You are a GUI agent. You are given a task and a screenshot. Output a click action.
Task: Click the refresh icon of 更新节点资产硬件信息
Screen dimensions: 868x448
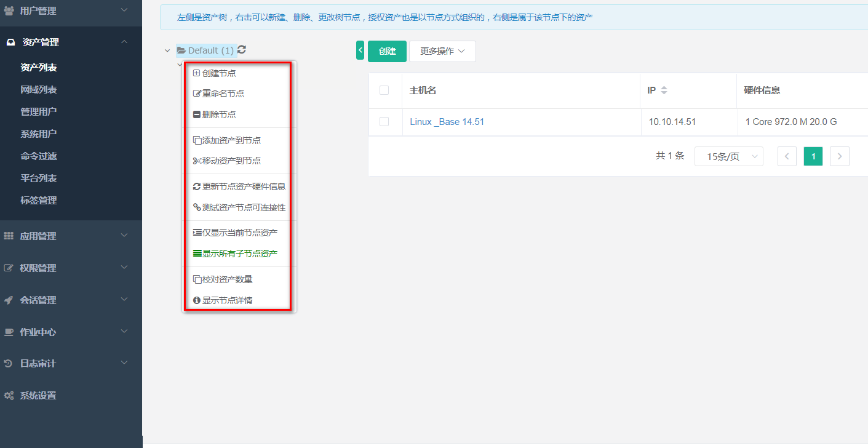pos(197,186)
